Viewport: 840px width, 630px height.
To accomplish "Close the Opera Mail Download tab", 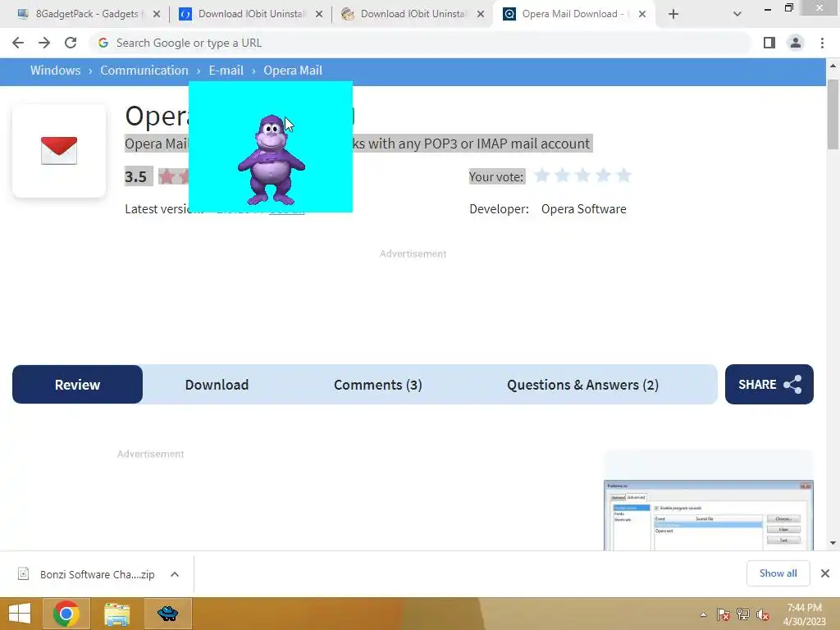I will coord(641,14).
